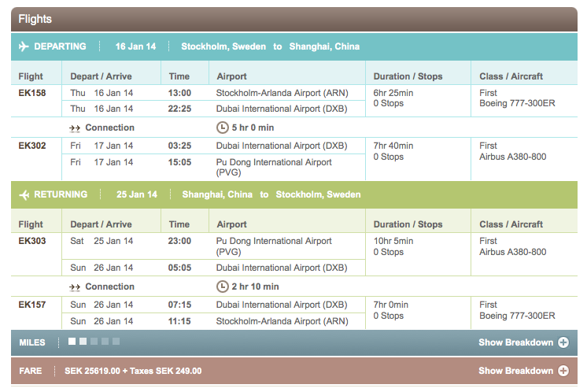This screenshot has width=587, height=392.
Task: Click flight number EK157
Action: [32, 305]
